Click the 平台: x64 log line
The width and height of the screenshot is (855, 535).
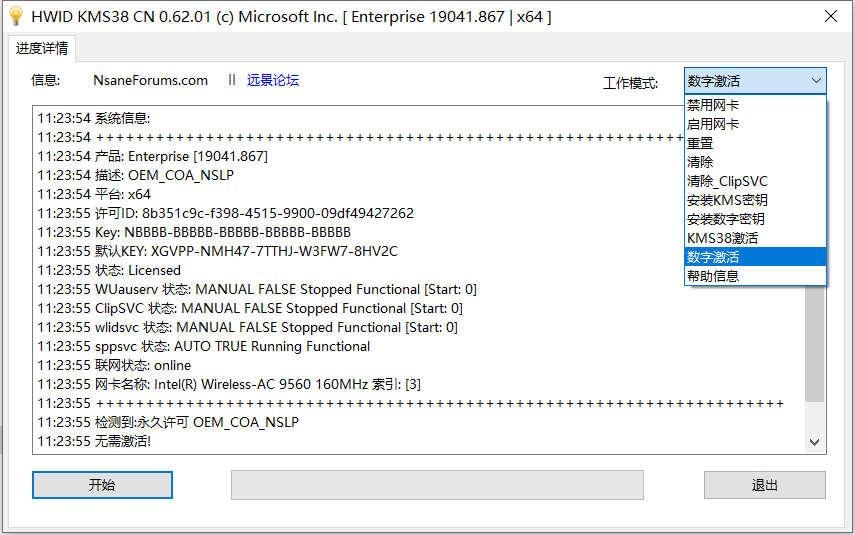[94, 195]
